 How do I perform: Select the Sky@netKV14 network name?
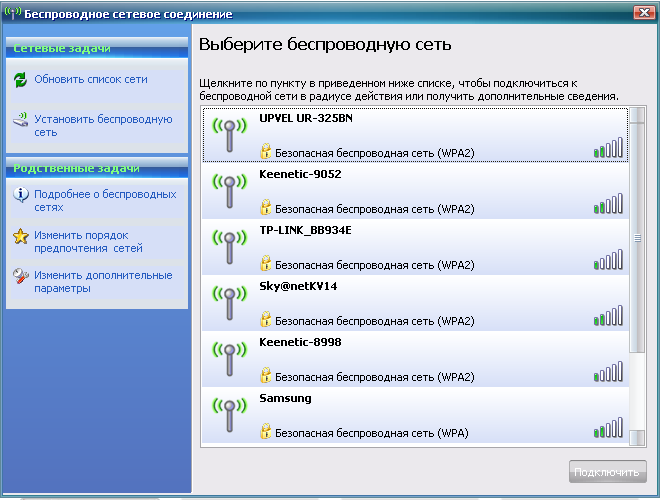298,286
